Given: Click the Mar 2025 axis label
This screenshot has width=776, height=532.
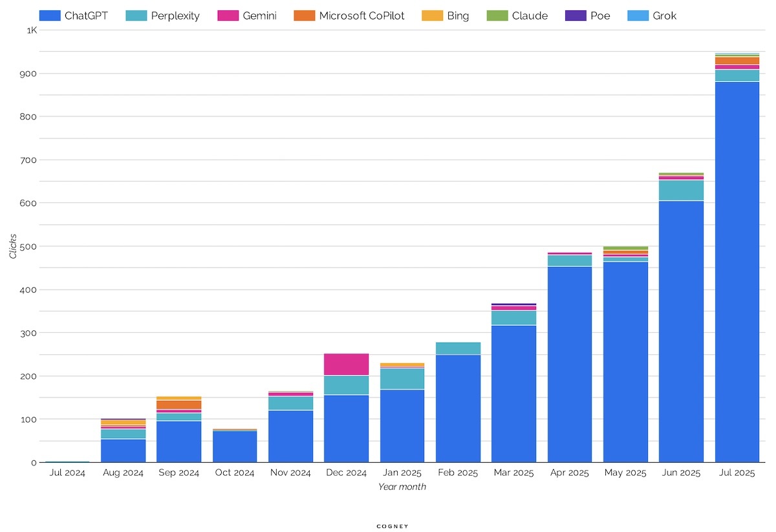Looking at the screenshot, I should [514, 473].
